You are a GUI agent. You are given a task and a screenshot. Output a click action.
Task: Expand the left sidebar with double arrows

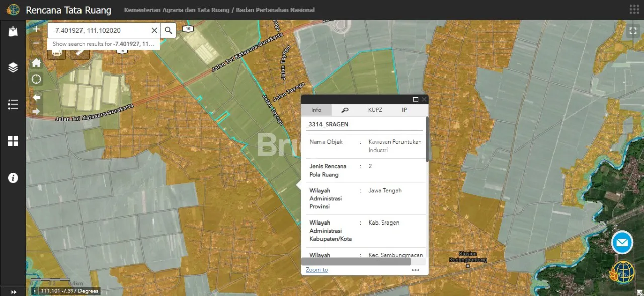[13, 292]
